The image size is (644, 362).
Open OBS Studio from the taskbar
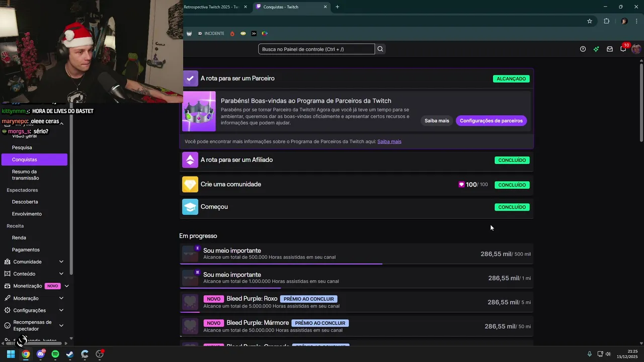tap(100, 354)
